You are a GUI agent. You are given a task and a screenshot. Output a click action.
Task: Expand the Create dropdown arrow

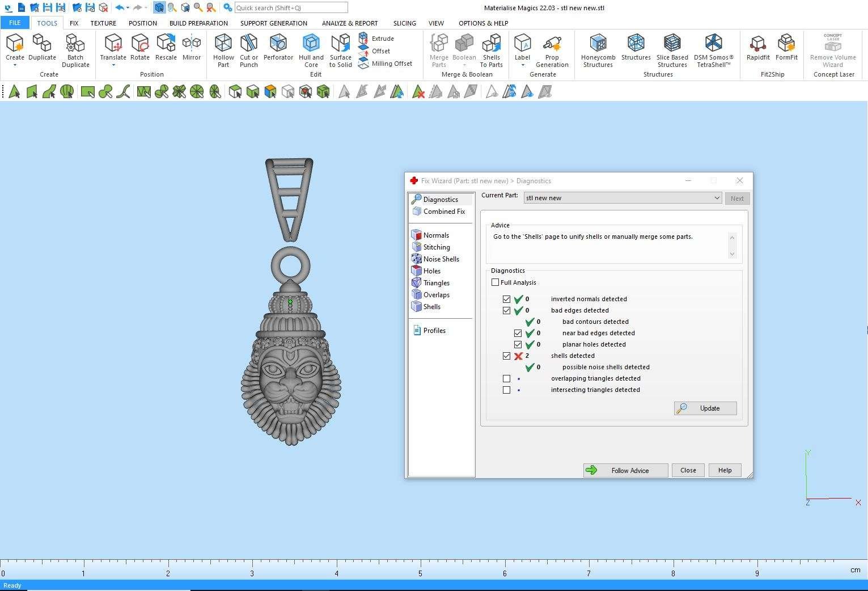[x=15, y=65]
